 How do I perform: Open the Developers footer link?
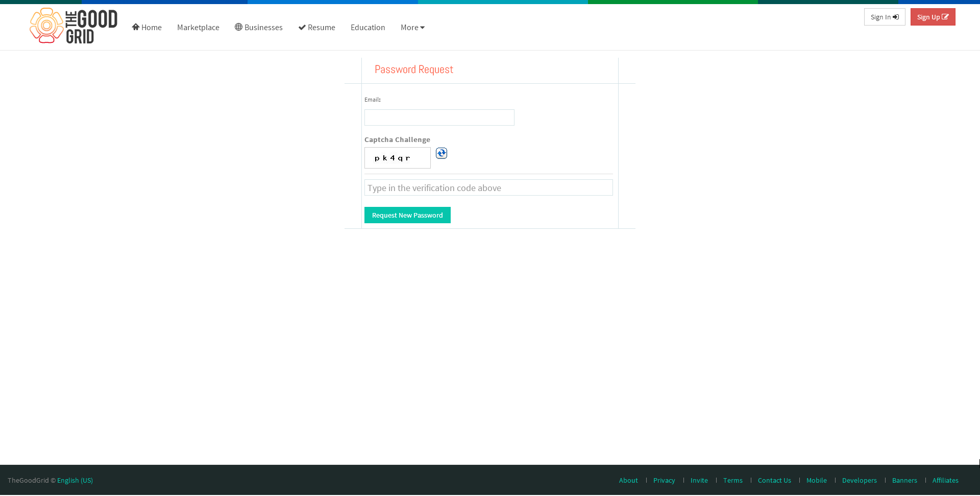tap(860, 480)
